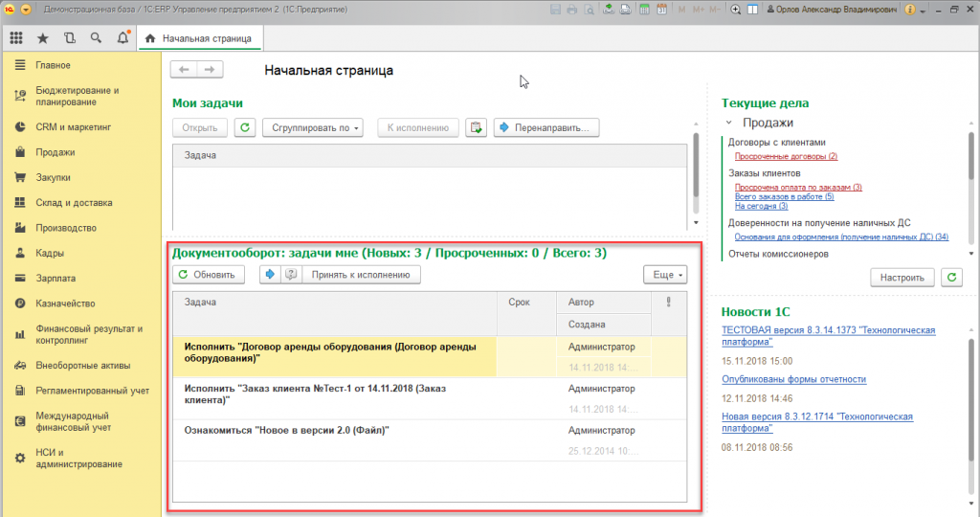Screen dimensions: 980x517
Task: Click the print icon in the title bar
Action: tap(572, 10)
